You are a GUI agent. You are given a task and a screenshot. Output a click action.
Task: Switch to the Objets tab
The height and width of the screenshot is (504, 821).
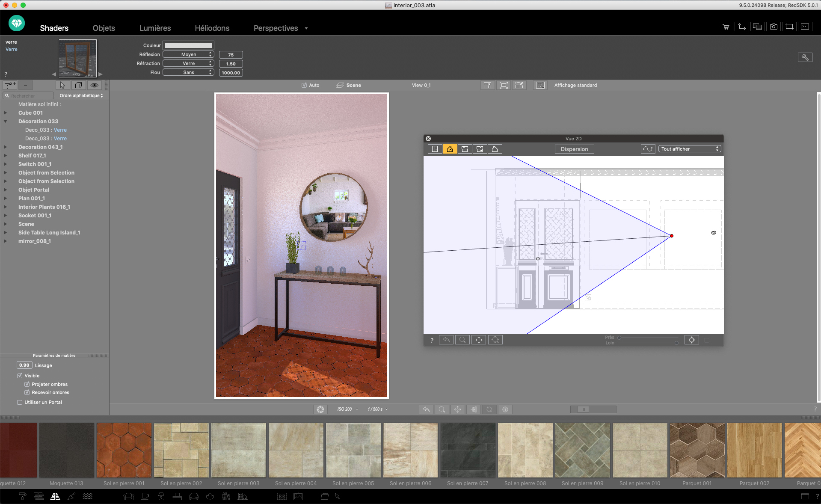[104, 28]
